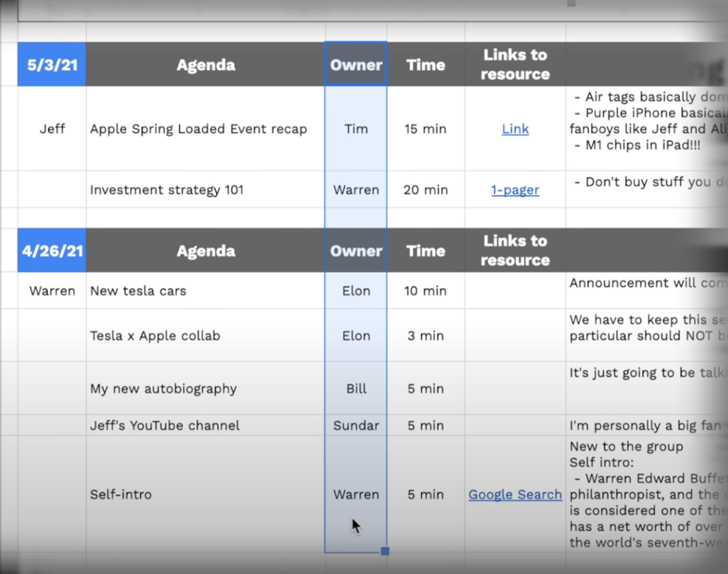Viewport: 728px width, 574px height.
Task: Click the 'Agenda' header in 4/26/21 table
Action: click(206, 251)
